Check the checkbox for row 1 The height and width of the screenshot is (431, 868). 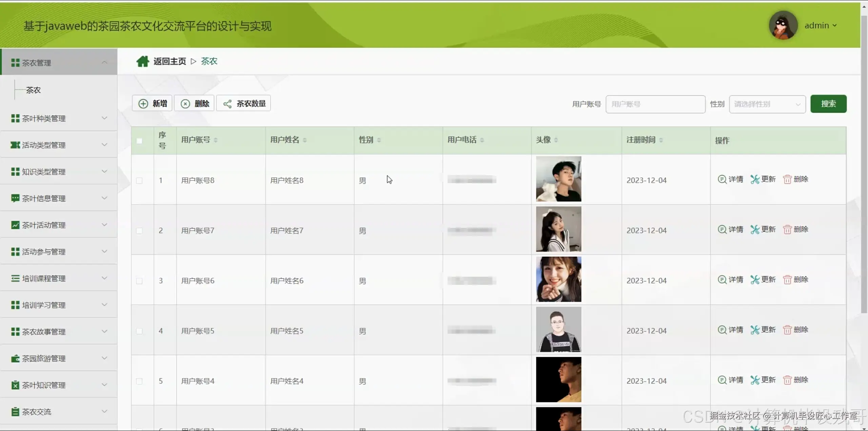pyautogui.click(x=139, y=180)
